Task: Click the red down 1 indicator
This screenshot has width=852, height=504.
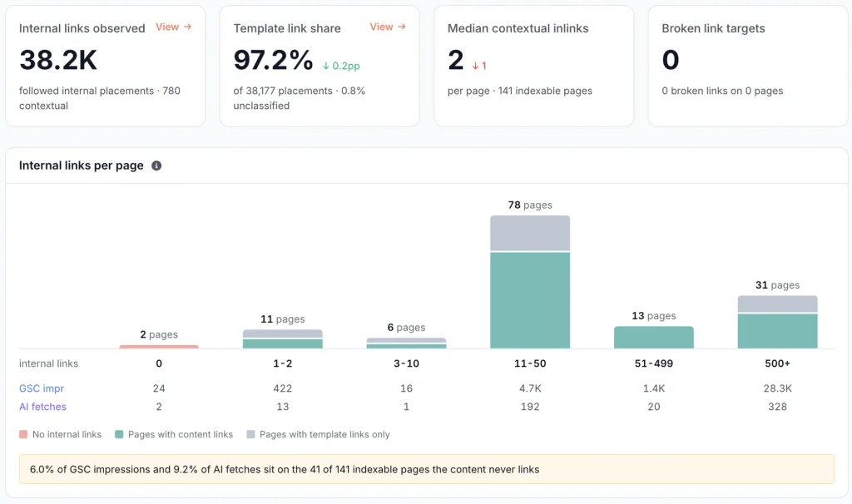Action: (478, 66)
